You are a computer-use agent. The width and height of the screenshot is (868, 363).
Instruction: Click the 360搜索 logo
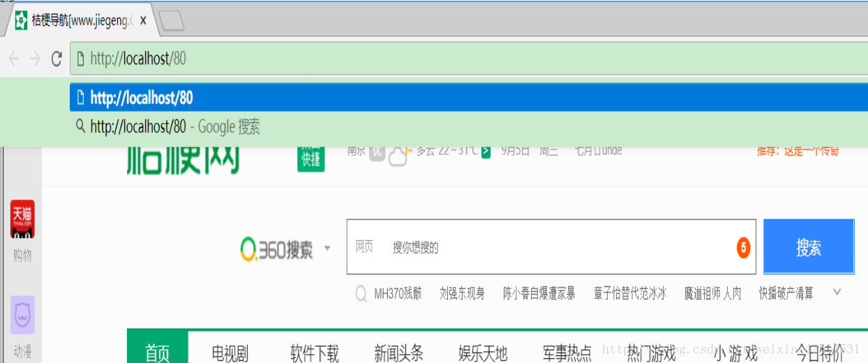point(277,248)
